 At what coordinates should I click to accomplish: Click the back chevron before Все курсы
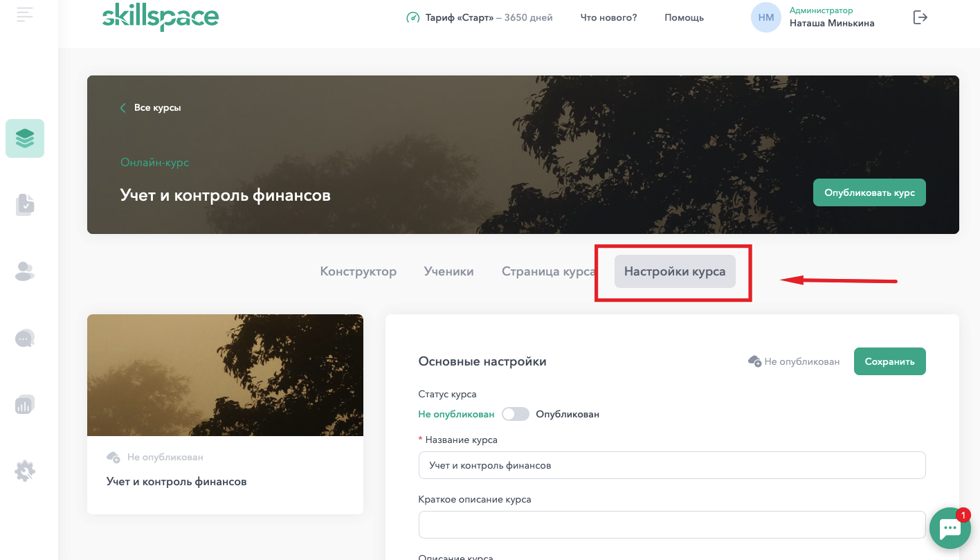point(123,108)
